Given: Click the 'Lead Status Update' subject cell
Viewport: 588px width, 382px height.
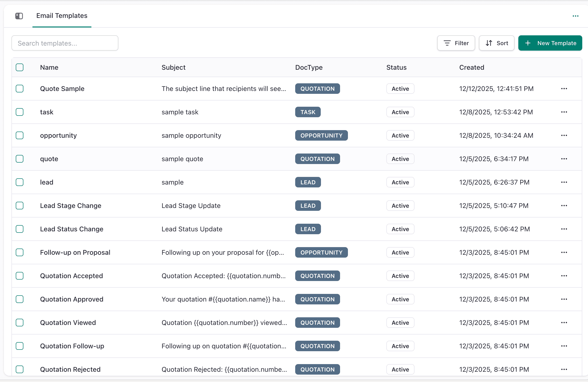Looking at the screenshot, I should tap(192, 229).
